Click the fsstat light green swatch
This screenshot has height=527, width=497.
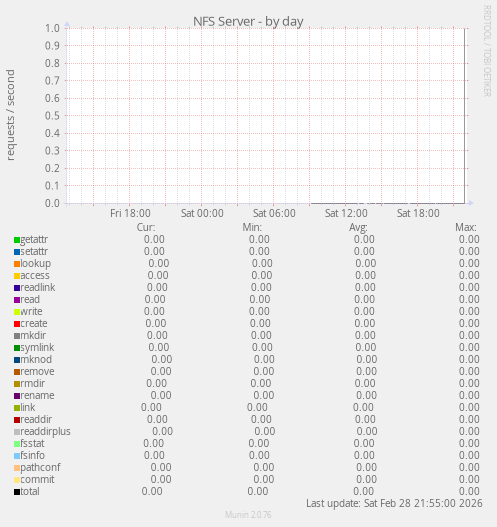point(17,444)
